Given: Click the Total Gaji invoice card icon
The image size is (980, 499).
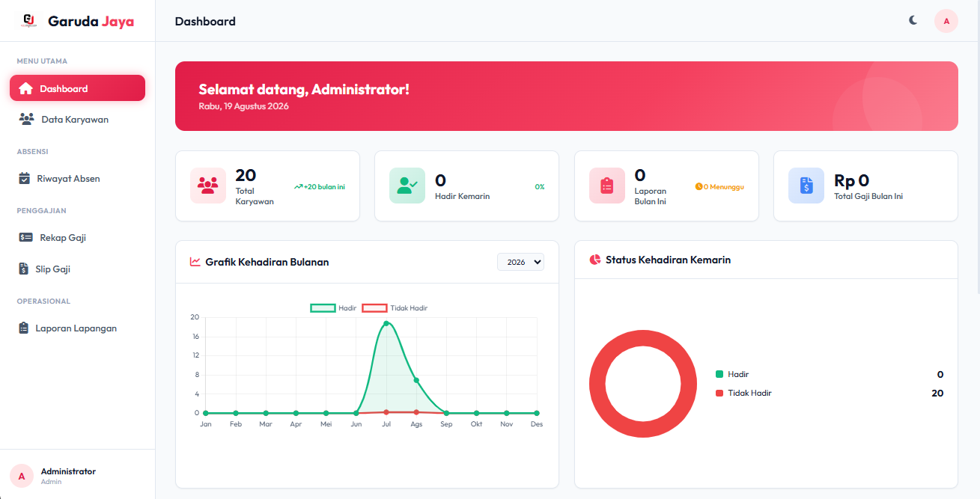Looking at the screenshot, I should 806,186.
